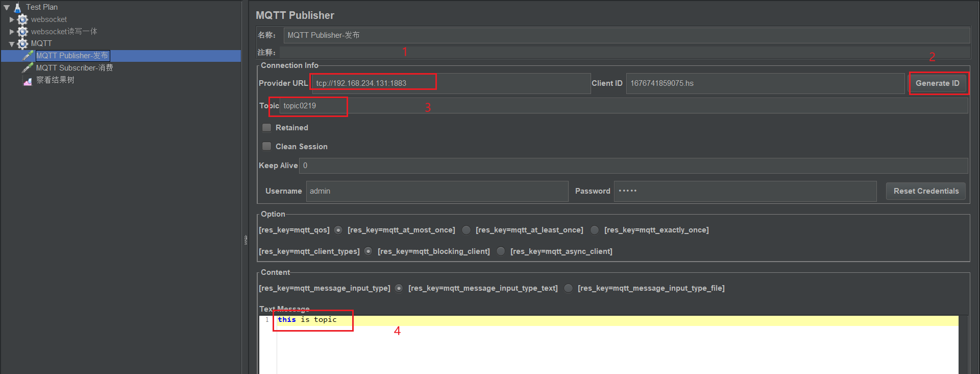Click the Username input field

[x=437, y=191]
